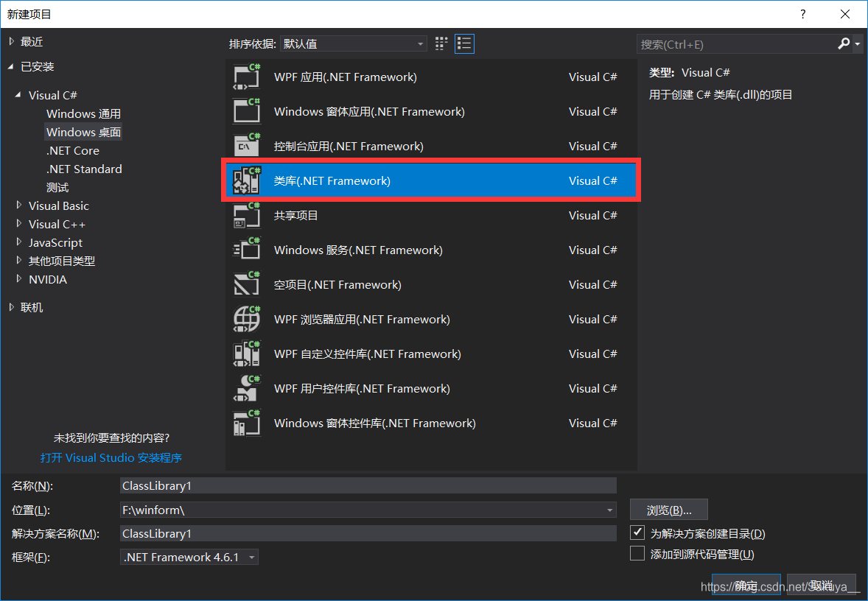Select the Windows 窗体控件库 template icon
The image size is (868, 601).
[x=247, y=423]
